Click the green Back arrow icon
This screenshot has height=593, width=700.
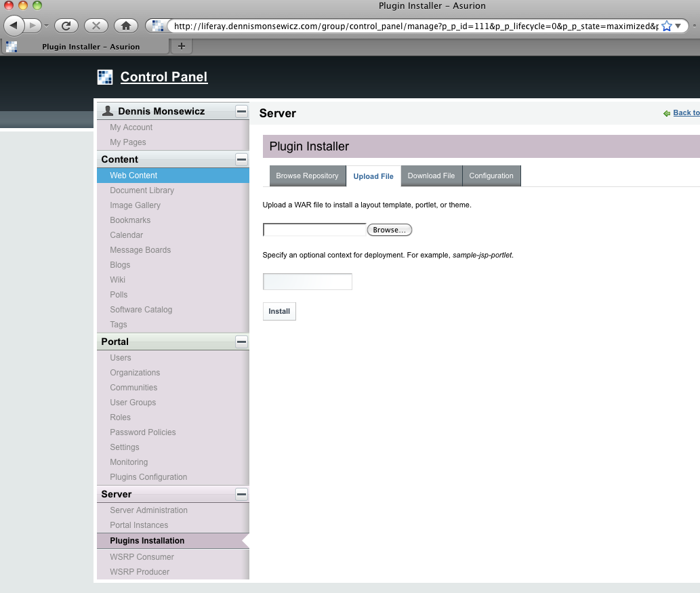pyautogui.click(x=667, y=113)
